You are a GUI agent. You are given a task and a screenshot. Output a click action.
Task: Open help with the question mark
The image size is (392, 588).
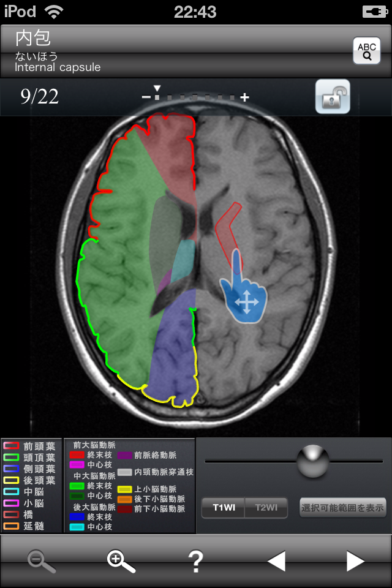click(x=195, y=560)
